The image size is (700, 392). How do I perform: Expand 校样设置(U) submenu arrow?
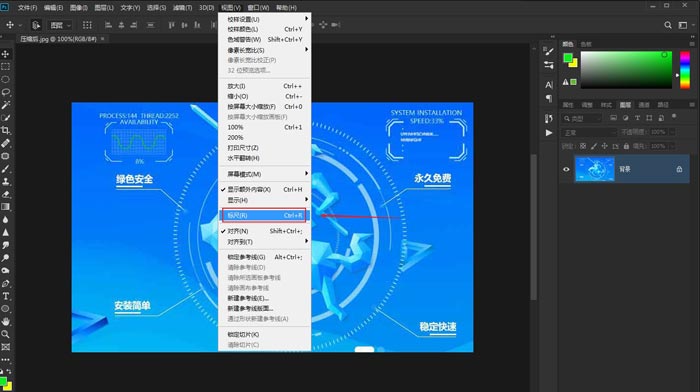coord(307,19)
